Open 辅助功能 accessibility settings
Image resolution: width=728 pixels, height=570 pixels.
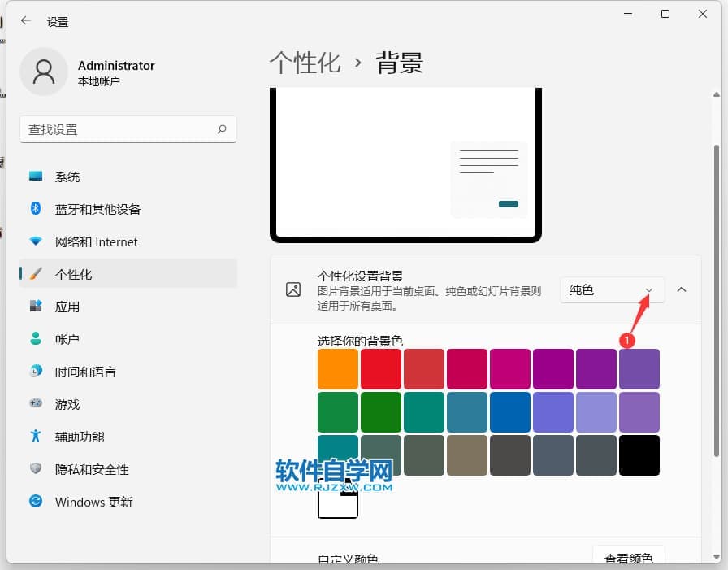[80, 437]
